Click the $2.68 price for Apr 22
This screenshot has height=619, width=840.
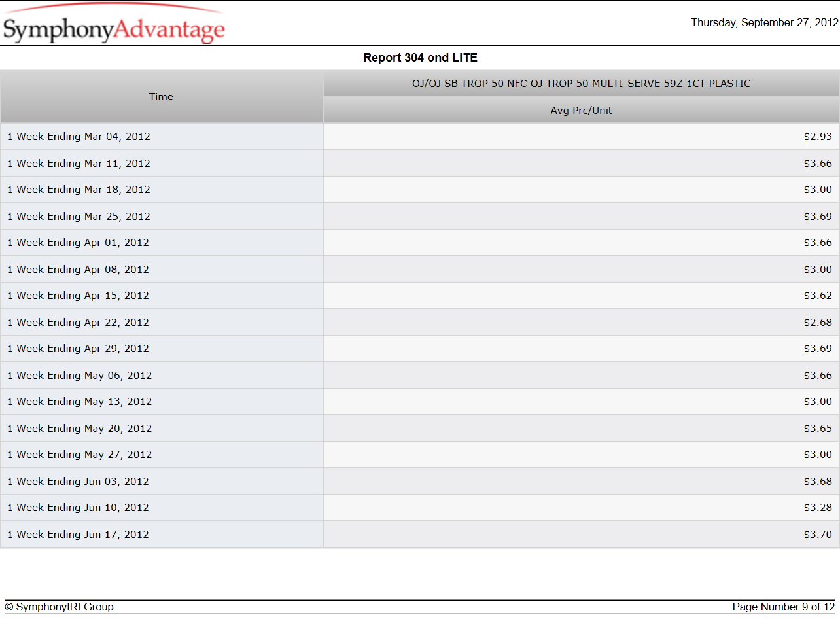point(818,323)
